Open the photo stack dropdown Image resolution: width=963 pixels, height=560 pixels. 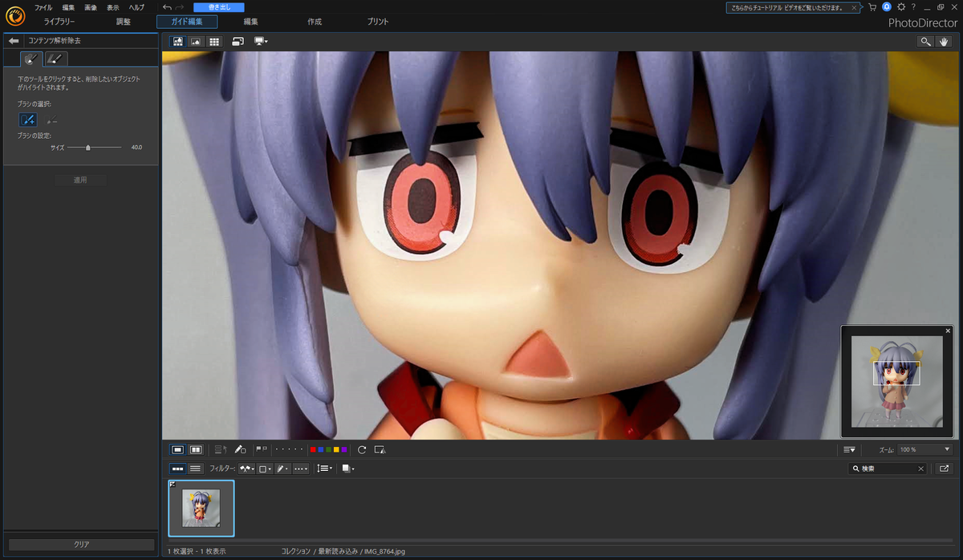click(x=347, y=468)
